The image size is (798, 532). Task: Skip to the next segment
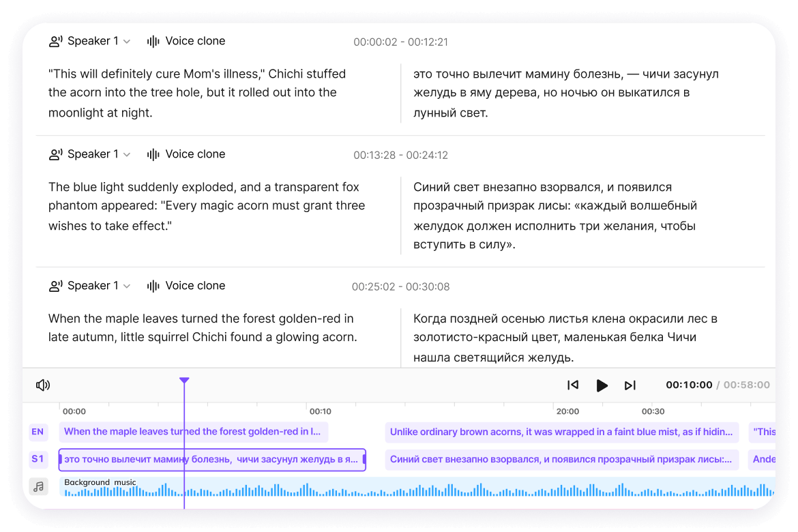[x=630, y=385]
